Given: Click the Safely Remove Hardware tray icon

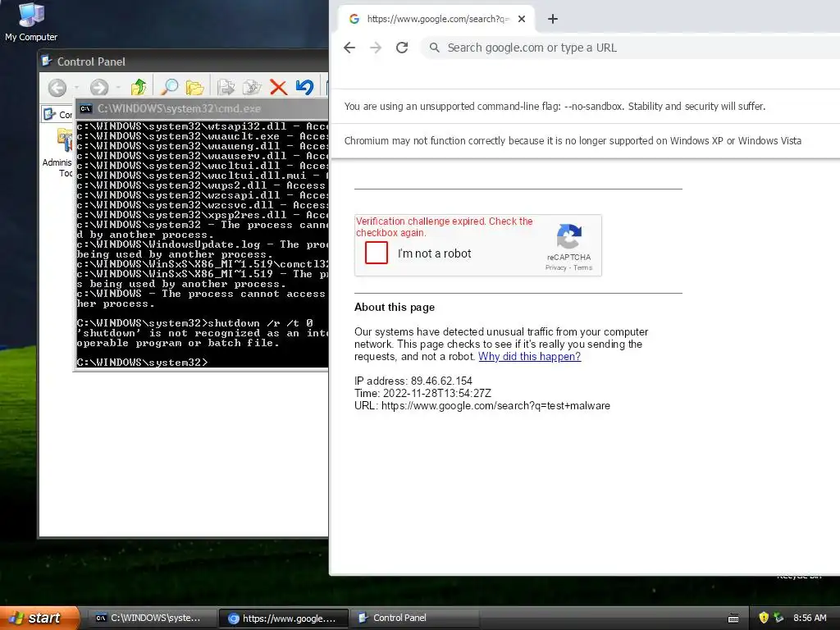Looking at the screenshot, I should pos(779,619).
